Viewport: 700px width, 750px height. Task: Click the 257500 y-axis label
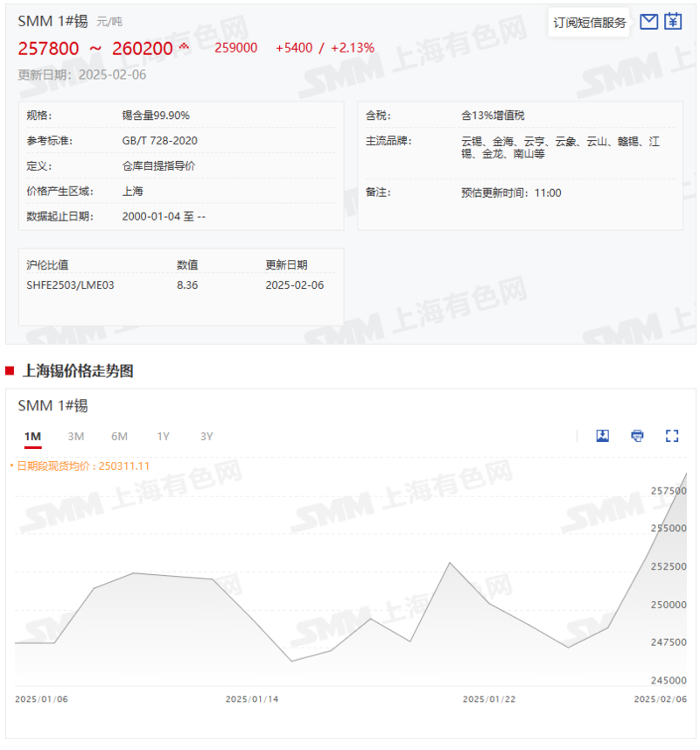(x=668, y=491)
